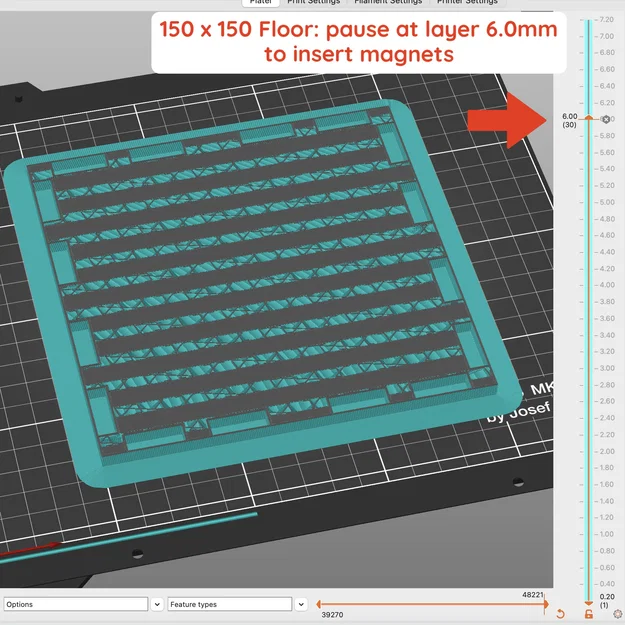Viewport: 625px width, 625px height.
Task: Switch to the Plater tab
Action: pyautogui.click(x=261, y=2)
